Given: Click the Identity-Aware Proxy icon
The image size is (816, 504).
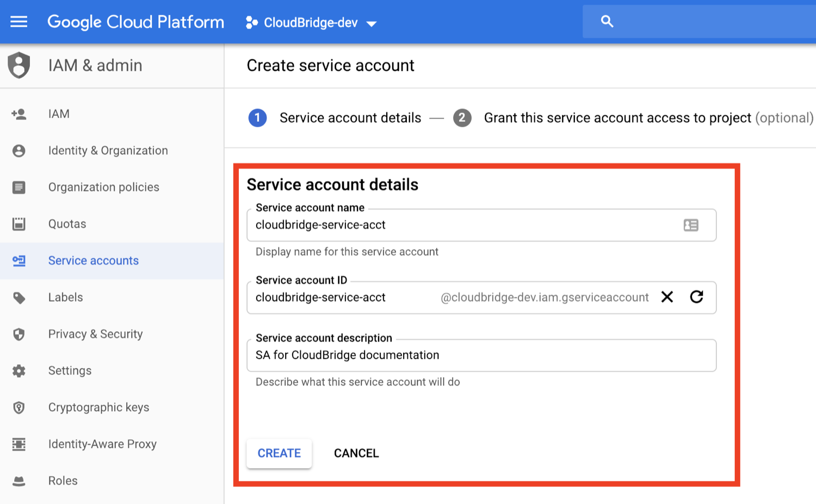Looking at the screenshot, I should coord(19,444).
